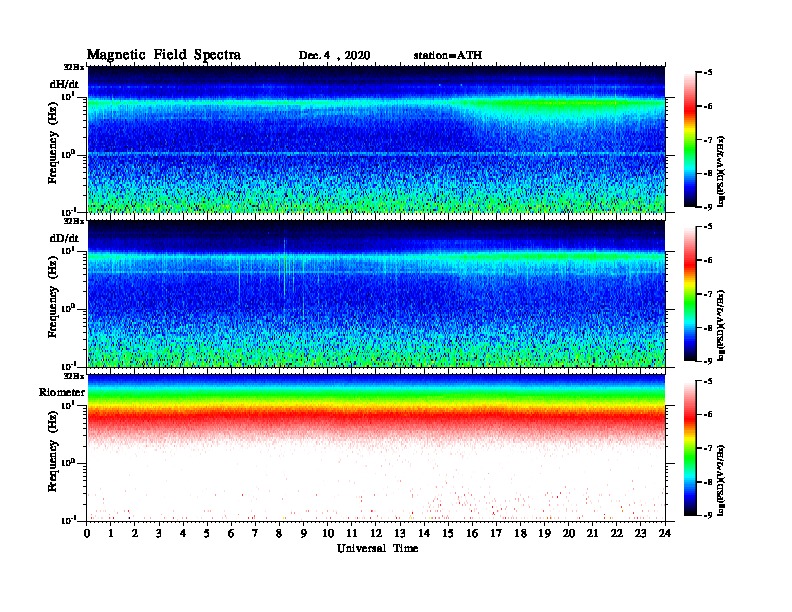Click hour tick label "9" on the time axis
The width and height of the screenshot is (792, 612).
pos(304,533)
